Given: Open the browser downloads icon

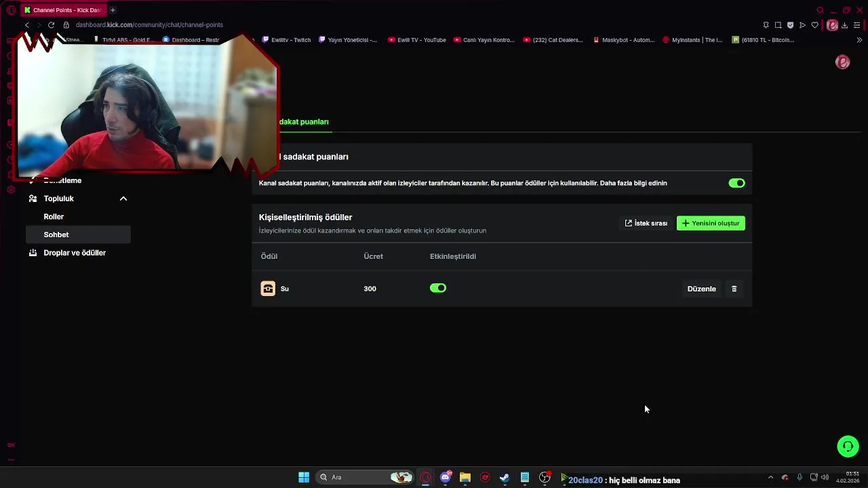Looking at the screenshot, I should [844, 25].
